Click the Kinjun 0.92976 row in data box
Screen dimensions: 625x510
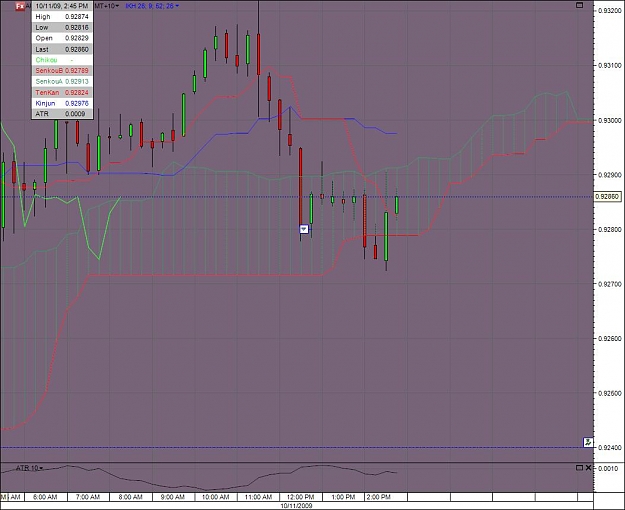[x=62, y=103]
